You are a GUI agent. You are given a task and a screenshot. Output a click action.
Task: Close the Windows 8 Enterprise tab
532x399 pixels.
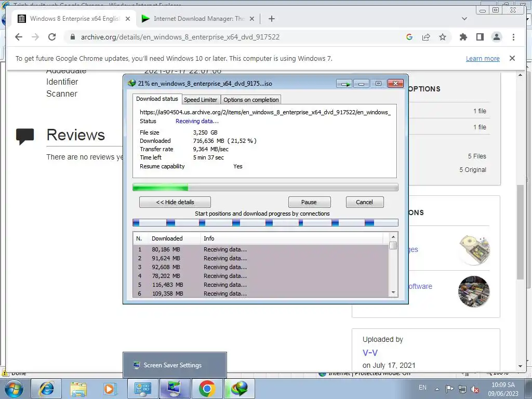pyautogui.click(x=128, y=19)
